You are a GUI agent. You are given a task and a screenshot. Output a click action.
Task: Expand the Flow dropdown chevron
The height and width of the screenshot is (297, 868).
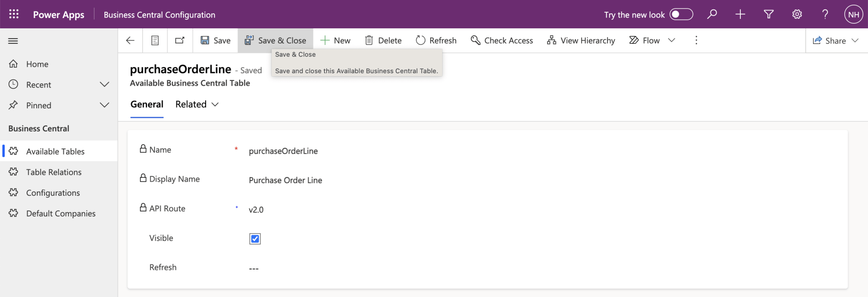(672, 40)
